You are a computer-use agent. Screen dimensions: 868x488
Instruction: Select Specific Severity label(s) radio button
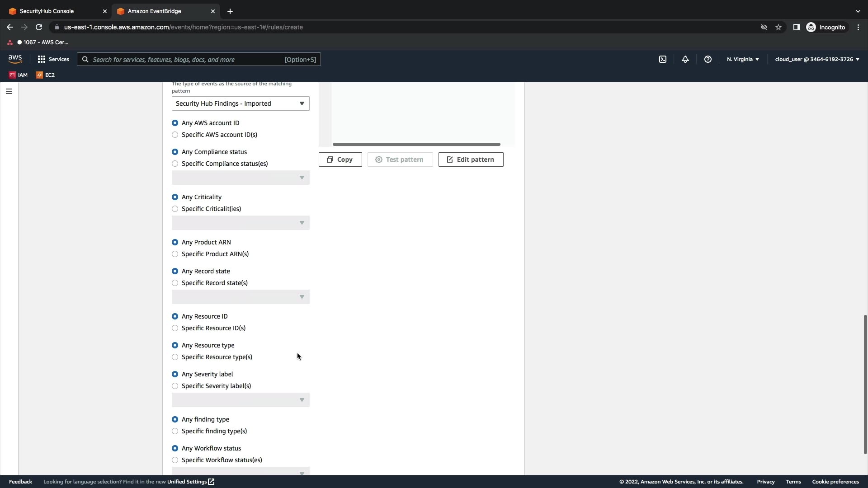[175, 386]
